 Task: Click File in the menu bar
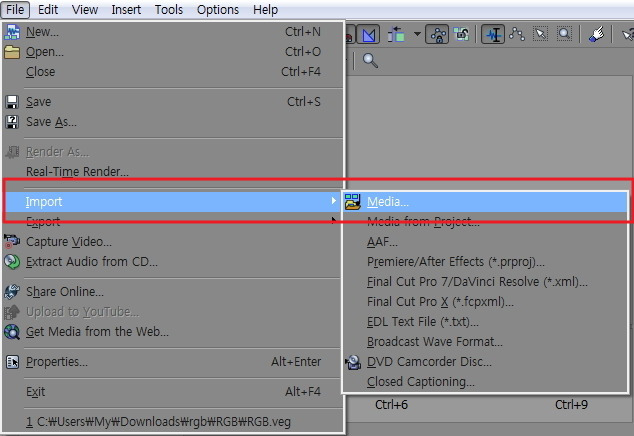coord(15,9)
